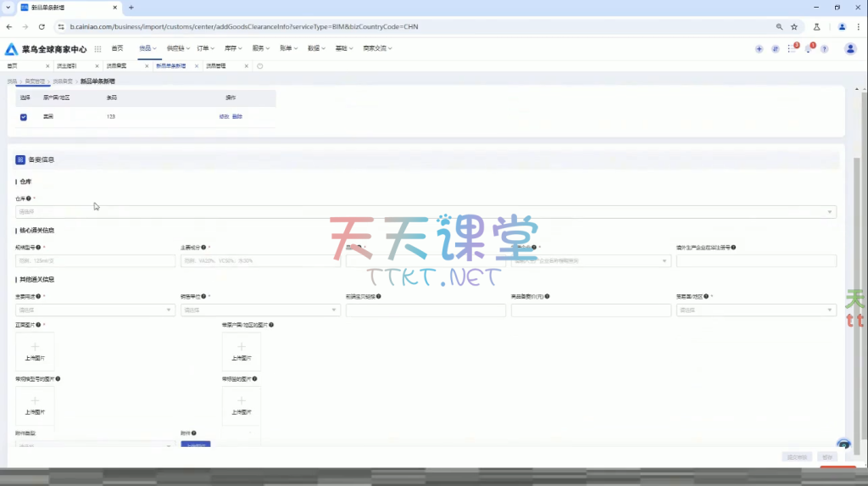The image size is (868, 486).
Task: Click the 规格型号 input field
Action: tap(95, 261)
